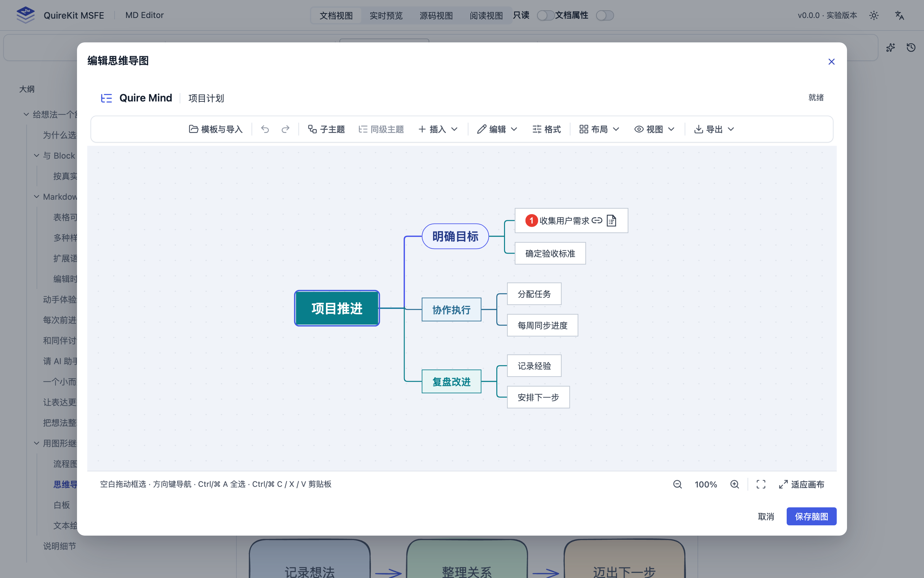
Task: Collapse the 给想法一个 outline item
Action: [26, 114]
